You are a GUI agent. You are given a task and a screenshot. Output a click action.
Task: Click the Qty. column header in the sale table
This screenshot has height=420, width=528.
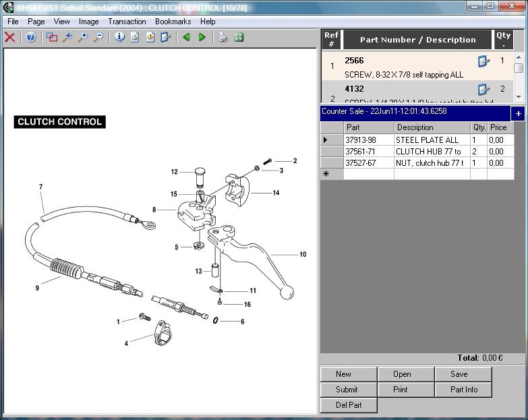[479, 128]
